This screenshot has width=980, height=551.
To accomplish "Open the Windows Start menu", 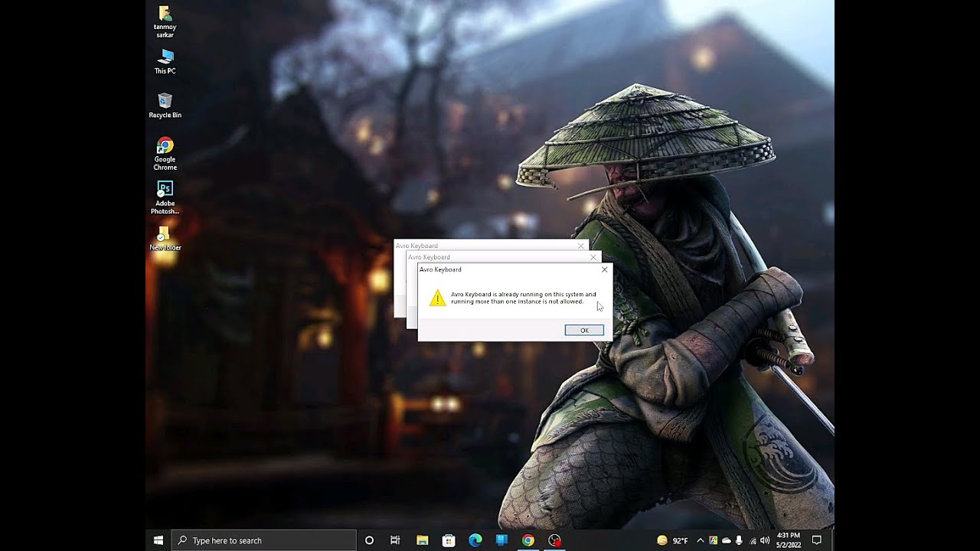I will tap(158, 540).
